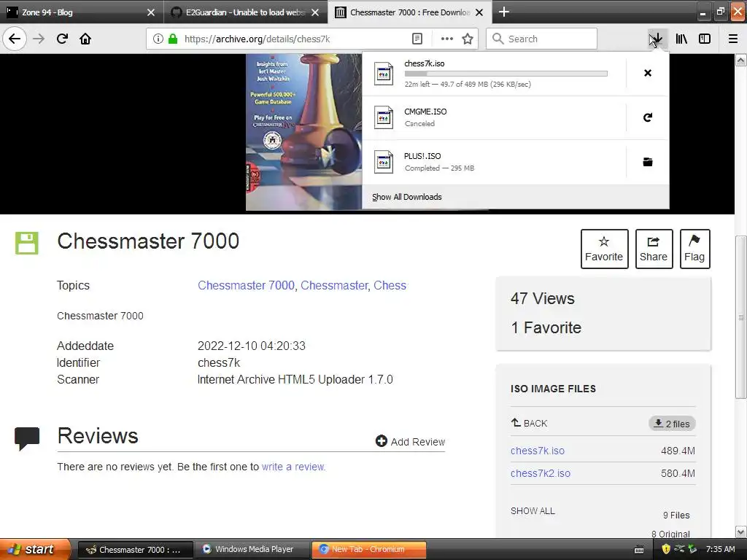Open the Firefox hamburger menu
The image size is (747, 560).
(x=733, y=39)
